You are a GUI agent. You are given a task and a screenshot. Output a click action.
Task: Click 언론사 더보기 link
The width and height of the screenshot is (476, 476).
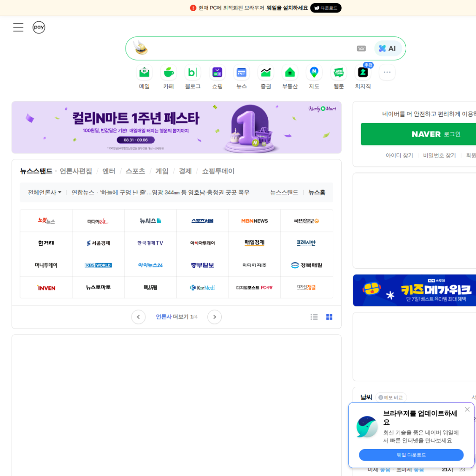176,317
